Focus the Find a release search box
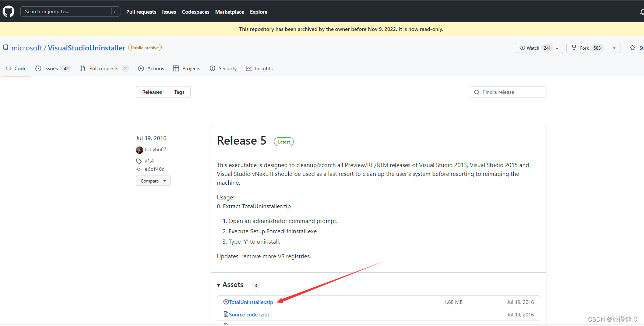 coord(508,92)
